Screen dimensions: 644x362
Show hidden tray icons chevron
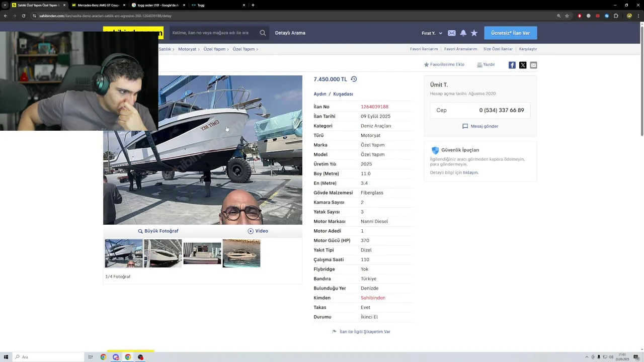(x=587, y=357)
